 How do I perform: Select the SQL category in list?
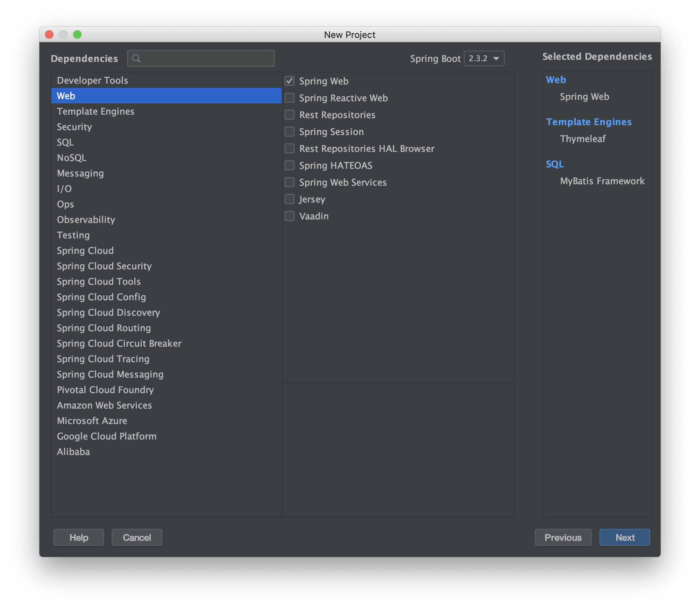tap(166, 142)
